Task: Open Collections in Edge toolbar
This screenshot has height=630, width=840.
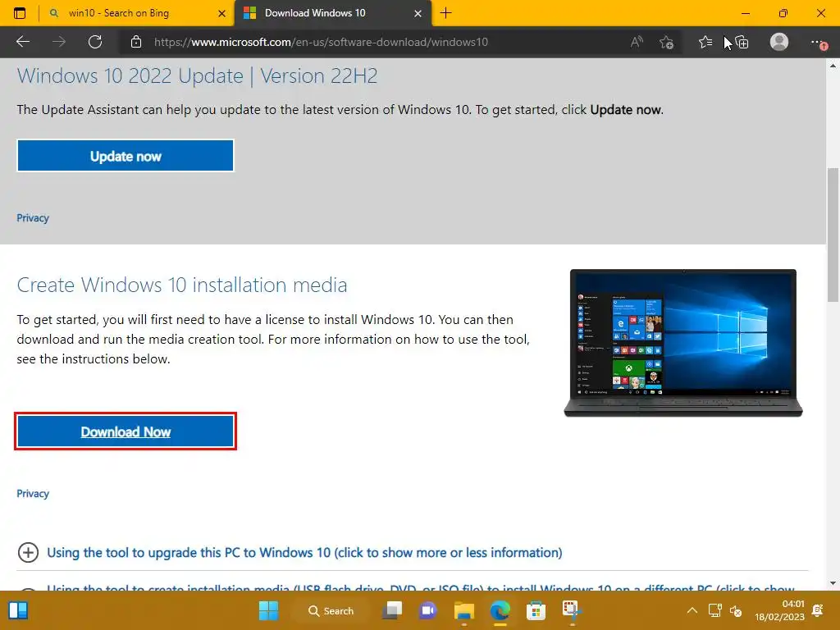Action: (x=742, y=42)
